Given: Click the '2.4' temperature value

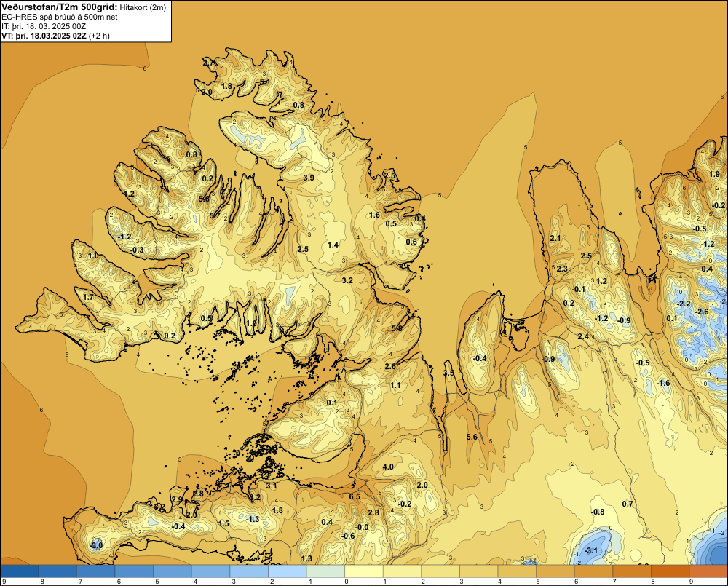Looking at the screenshot, I should pyautogui.click(x=583, y=336).
